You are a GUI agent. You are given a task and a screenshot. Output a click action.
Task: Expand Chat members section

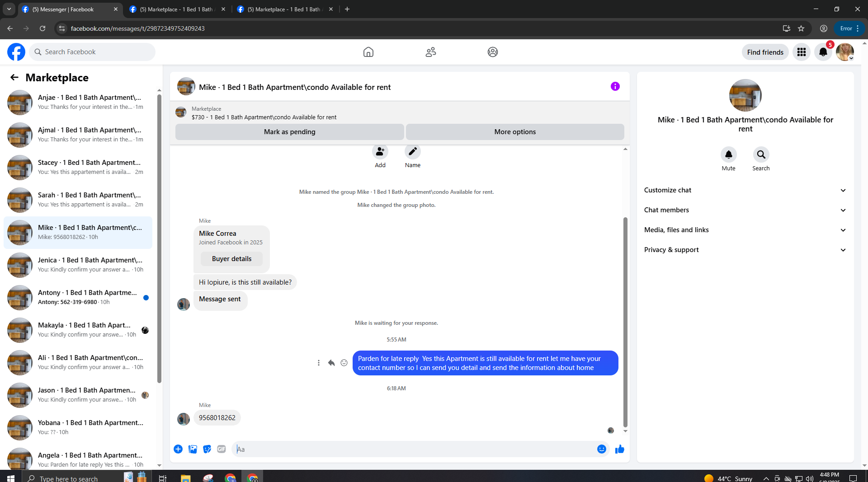click(x=745, y=210)
